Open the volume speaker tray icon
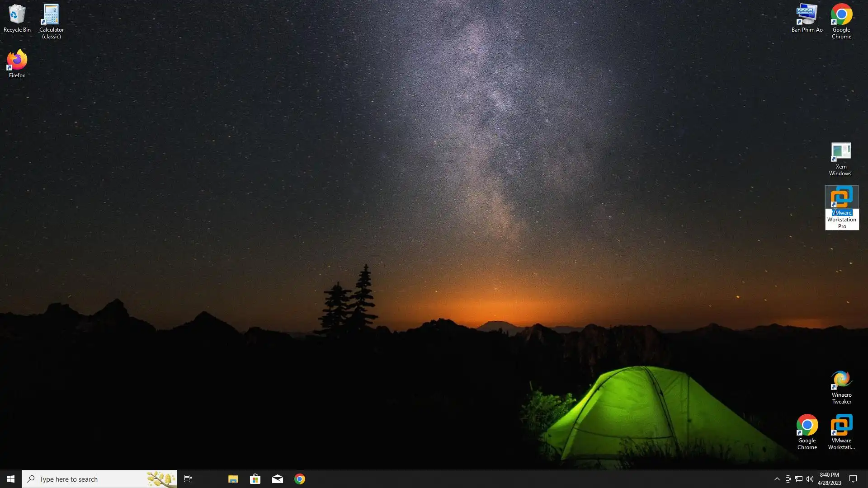The width and height of the screenshot is (868, 488). tap(809, 479)
